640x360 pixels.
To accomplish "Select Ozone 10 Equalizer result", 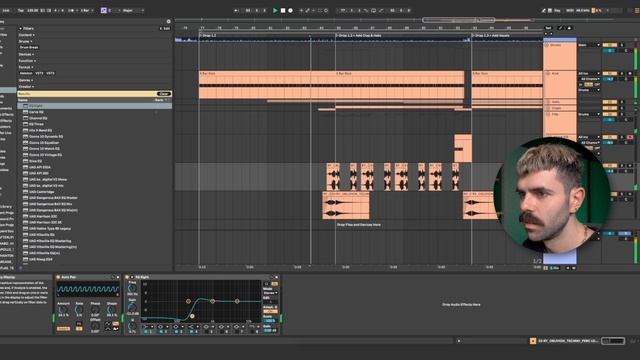I will [x=95, y=143].
